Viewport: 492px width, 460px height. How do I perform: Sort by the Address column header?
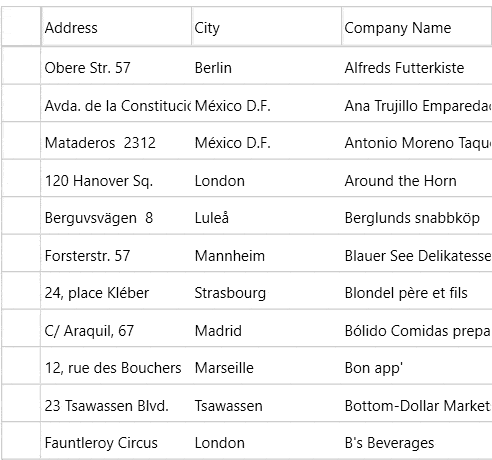pyautogui.click(x=116, y=27)
